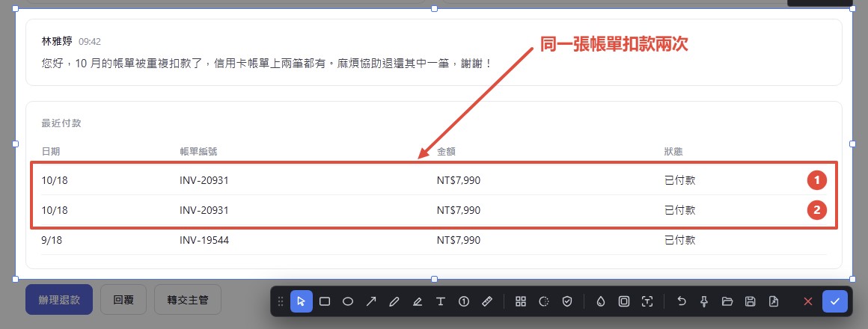Click the 轉交主管 button
This screenshot has width=868, height=329.
[188, 300]
